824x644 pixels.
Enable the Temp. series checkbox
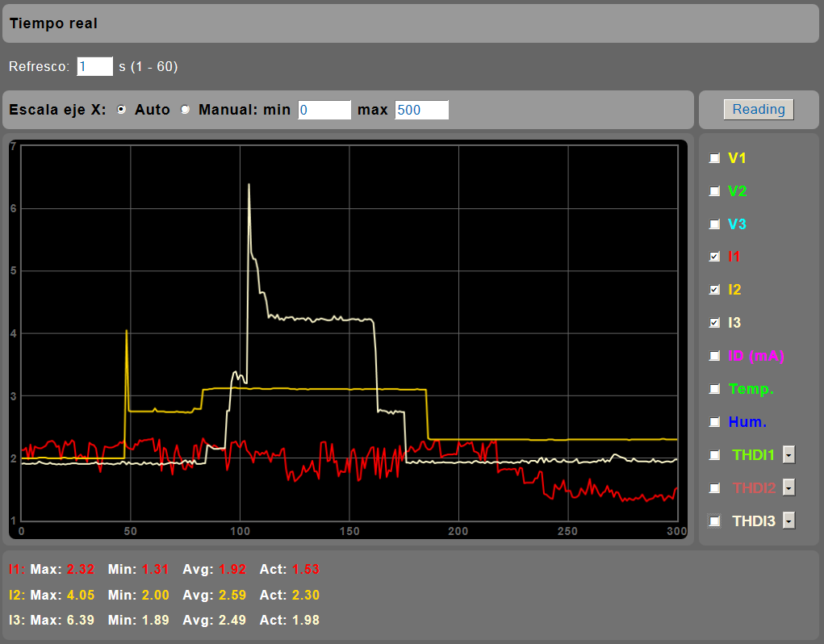point(714,389)
